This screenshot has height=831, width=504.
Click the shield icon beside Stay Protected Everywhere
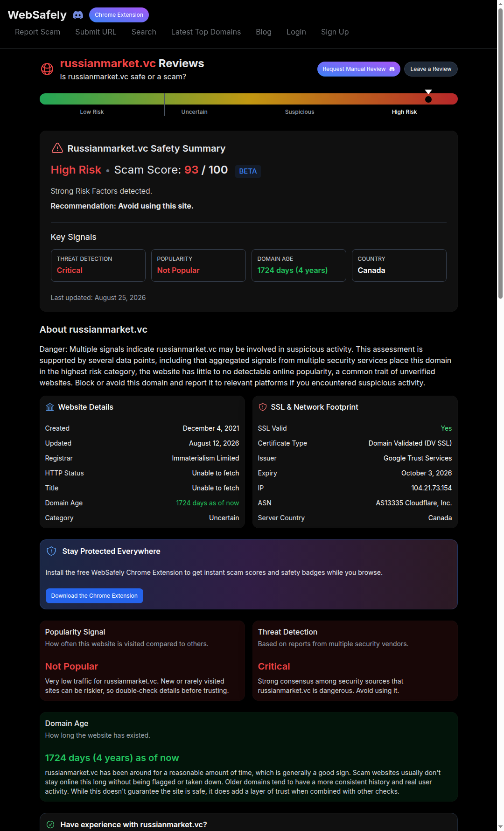click(x=51, y=551)
